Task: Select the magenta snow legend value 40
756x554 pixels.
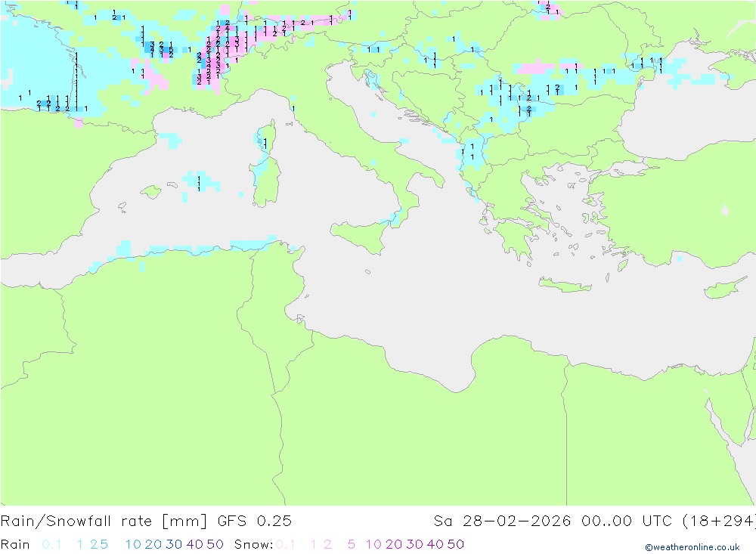Action: point(435,544)
